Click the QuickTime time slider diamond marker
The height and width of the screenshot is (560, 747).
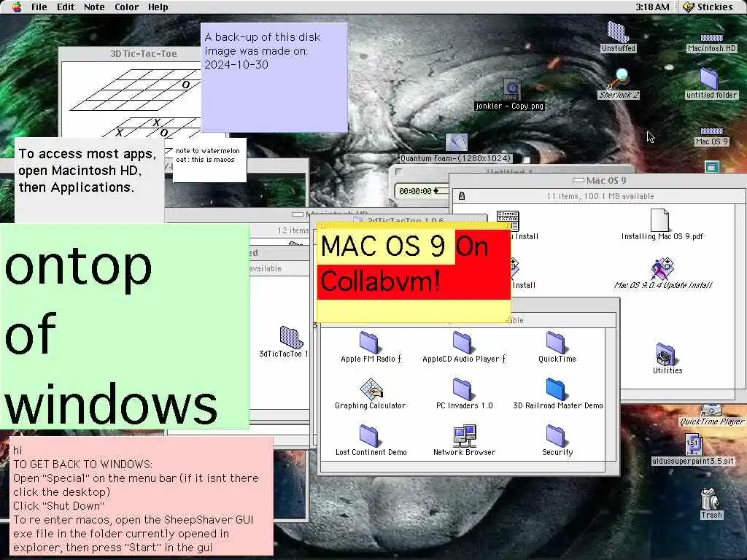[436, 191]
